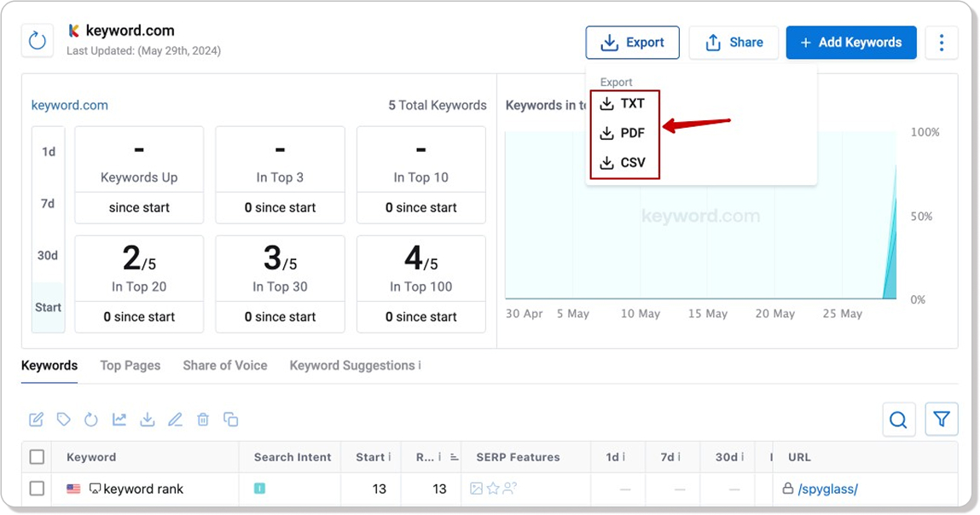
Task: Open the filter funnel button
Action: (x=942, y=420)
